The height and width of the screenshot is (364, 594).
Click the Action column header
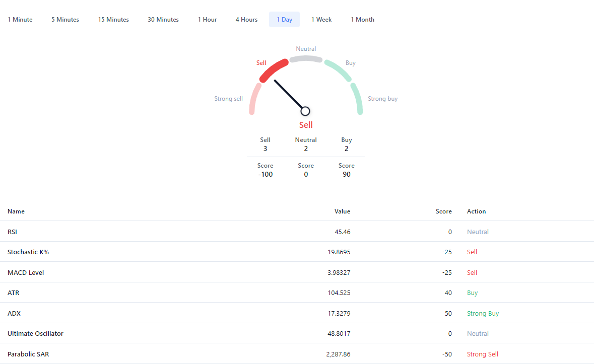click(476, 211)
